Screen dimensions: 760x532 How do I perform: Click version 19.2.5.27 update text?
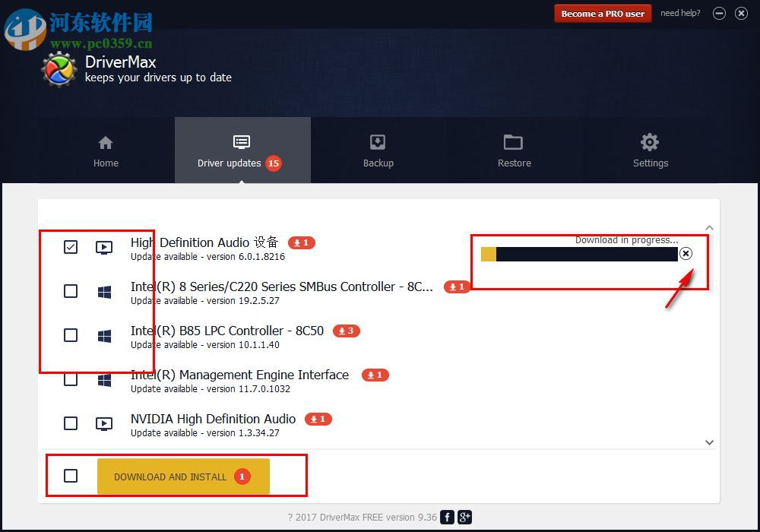[x=205, y=301]
